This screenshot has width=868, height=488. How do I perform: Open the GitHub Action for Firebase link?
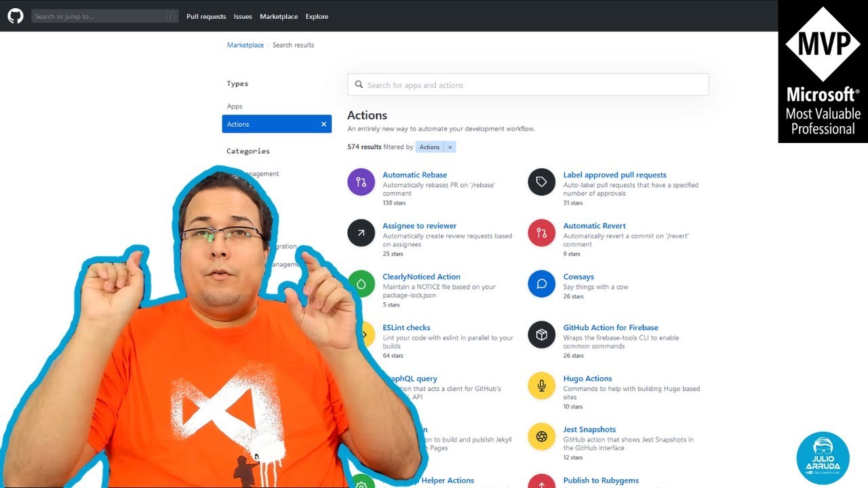(611, 327)
